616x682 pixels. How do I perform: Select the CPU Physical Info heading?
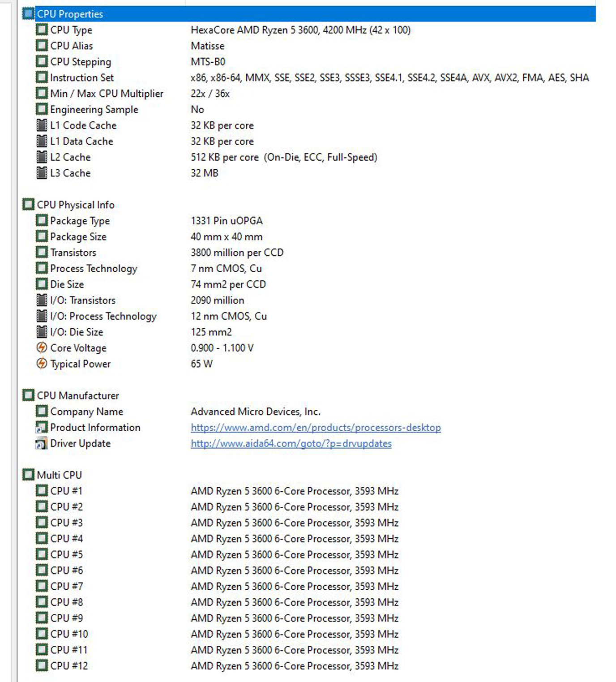pos(76,205)
